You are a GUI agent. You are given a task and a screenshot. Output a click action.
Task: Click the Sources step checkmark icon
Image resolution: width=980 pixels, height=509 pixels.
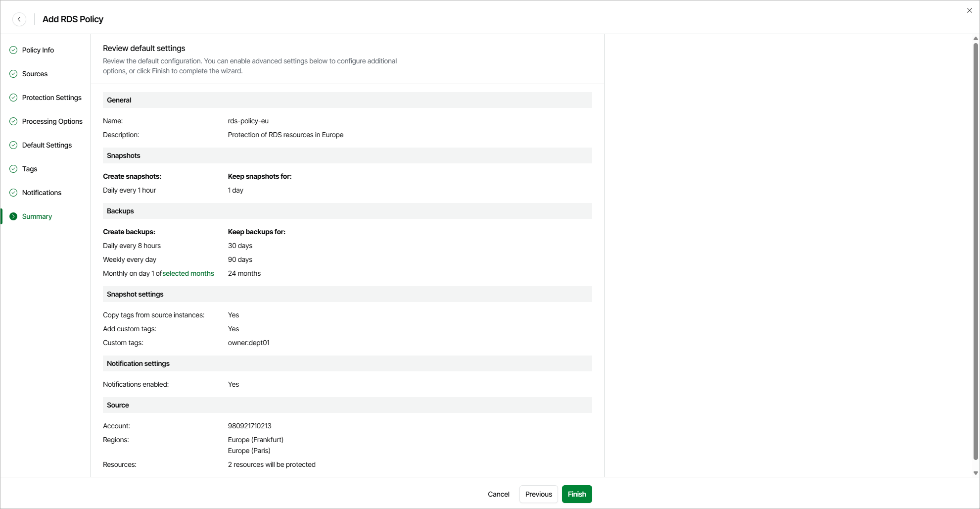click(x=13, y=74)
